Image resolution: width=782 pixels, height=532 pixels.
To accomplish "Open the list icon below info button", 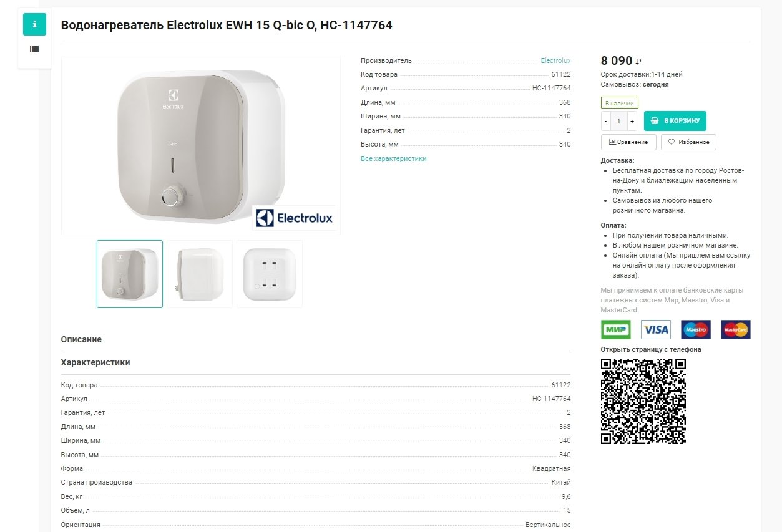I will pos(34,49).
